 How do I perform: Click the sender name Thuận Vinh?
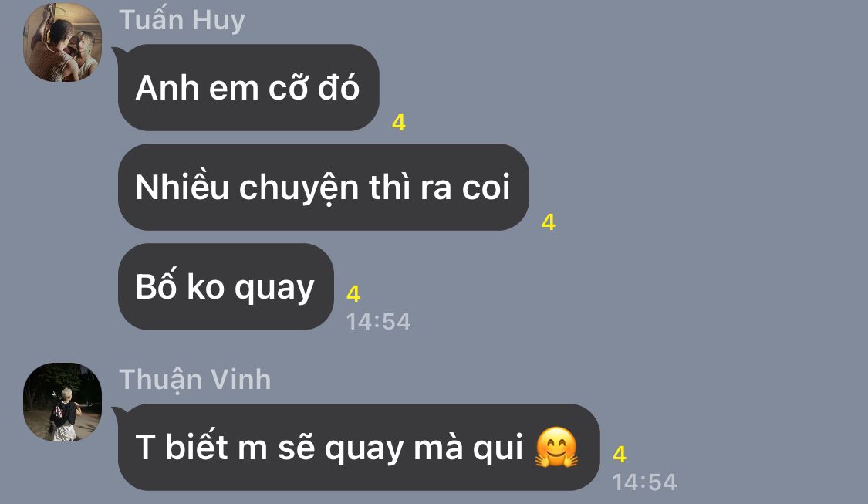tap(195, 380)
